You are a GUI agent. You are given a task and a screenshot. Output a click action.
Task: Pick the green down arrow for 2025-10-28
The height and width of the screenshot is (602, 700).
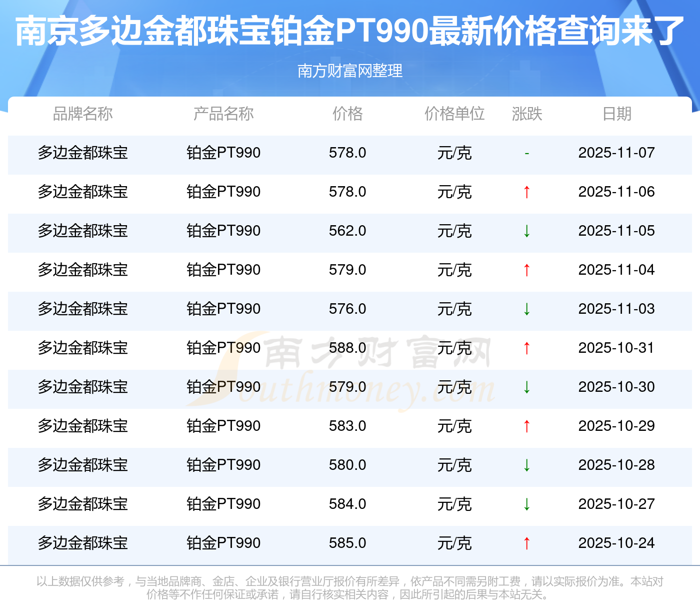[526, 465]
